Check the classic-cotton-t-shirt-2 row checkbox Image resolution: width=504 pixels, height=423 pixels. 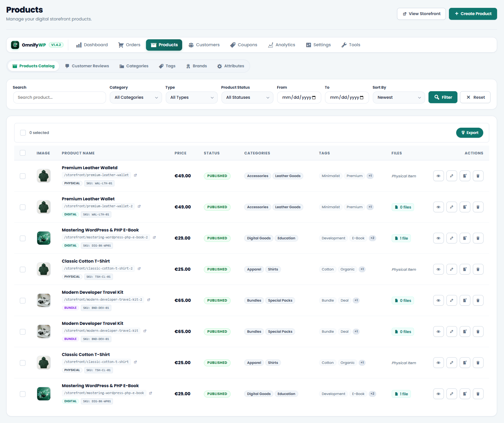[23, 270]
